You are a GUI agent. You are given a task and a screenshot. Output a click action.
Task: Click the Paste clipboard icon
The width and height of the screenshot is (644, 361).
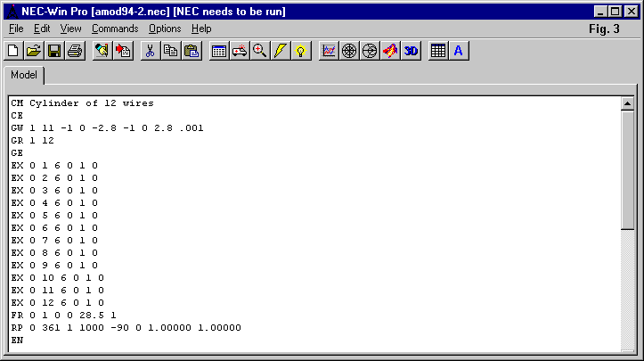pyautogui.click(x=192, y=51)
